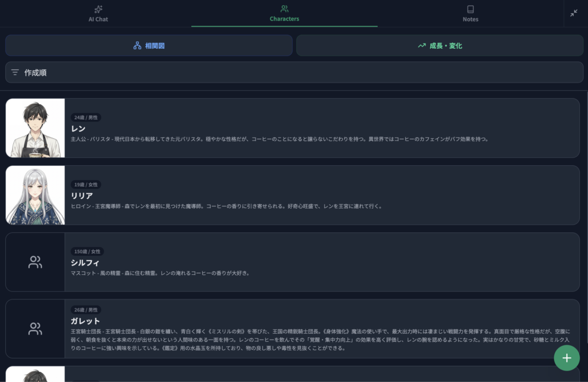Viewport: 588px width, 382px height.
Task: Click シルフィ's placeholder avatar icon
Action: coord(35,262)
